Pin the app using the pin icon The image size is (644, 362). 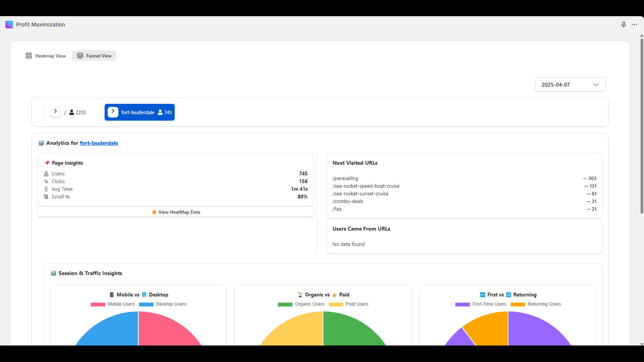click(x=623, y=25)
